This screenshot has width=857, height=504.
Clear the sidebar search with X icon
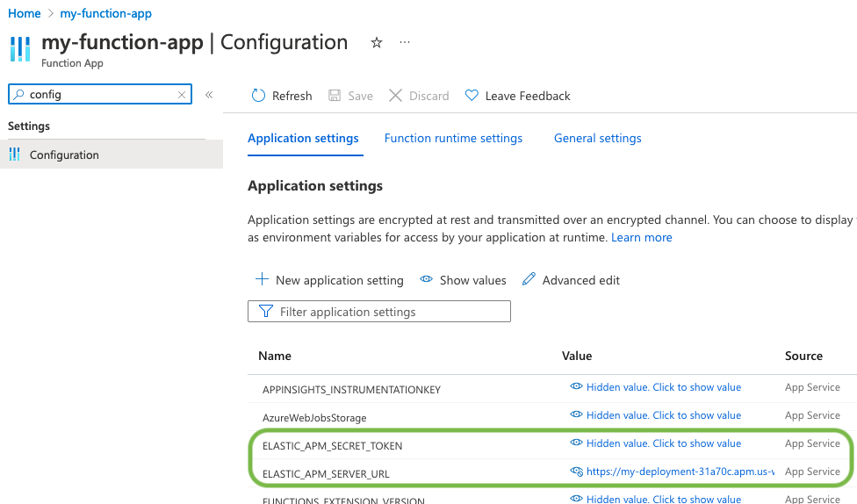pyautogui.click(x=182, y=95)
